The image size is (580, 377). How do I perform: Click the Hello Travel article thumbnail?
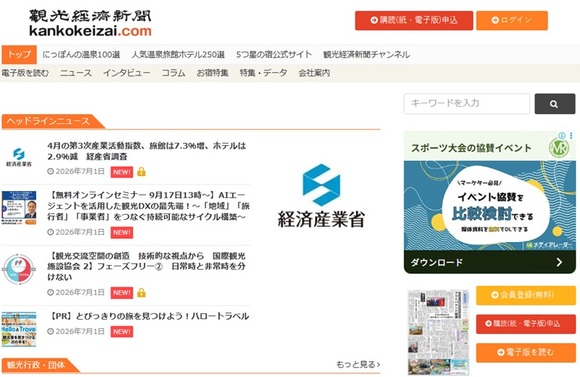coord(19,329)
